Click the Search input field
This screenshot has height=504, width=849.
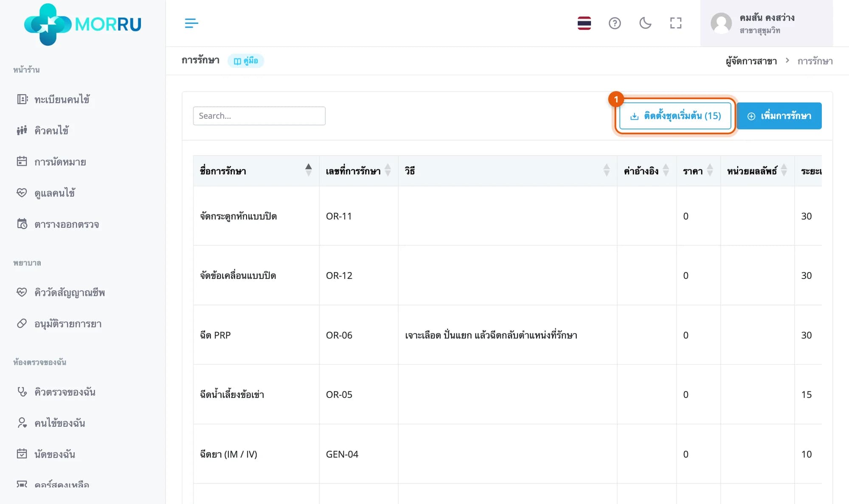point(259,116)
